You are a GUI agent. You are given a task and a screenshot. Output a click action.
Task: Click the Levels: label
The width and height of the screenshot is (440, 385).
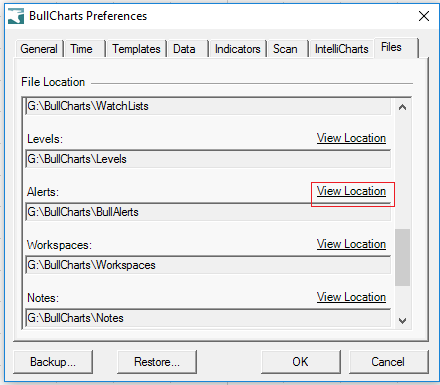[x=45, y=139]
